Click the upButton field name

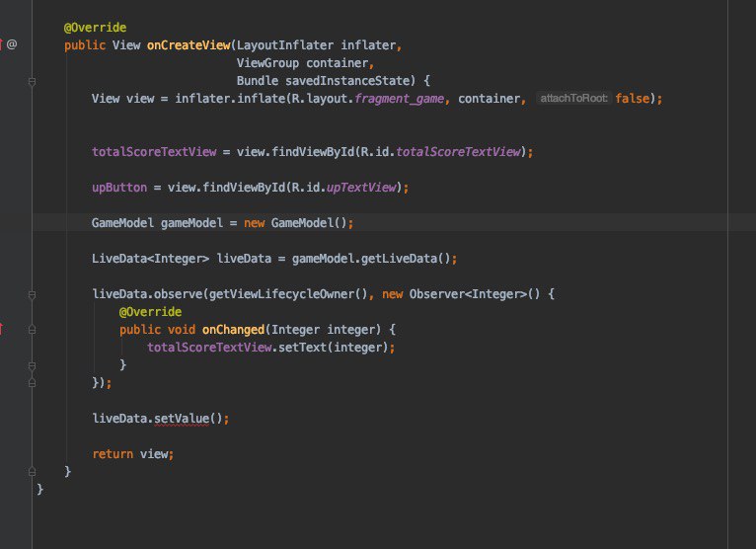click(119, 188)
